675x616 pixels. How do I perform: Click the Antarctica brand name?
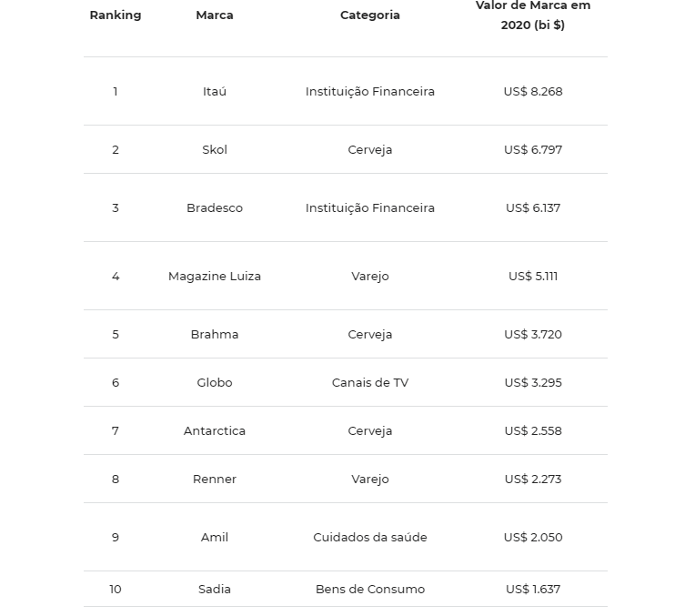point(215,430)
